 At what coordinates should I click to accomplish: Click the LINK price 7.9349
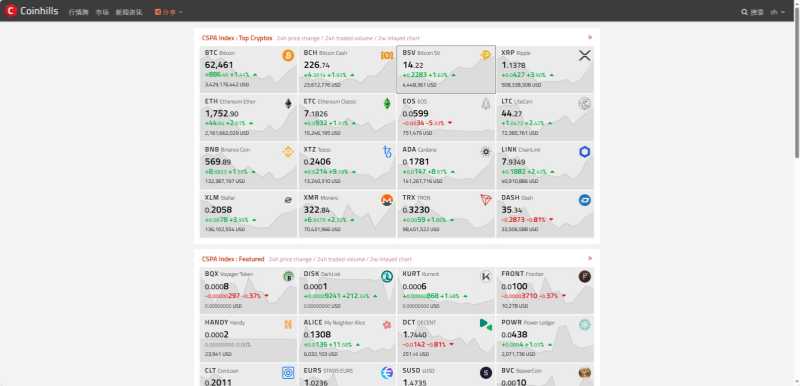515,162
